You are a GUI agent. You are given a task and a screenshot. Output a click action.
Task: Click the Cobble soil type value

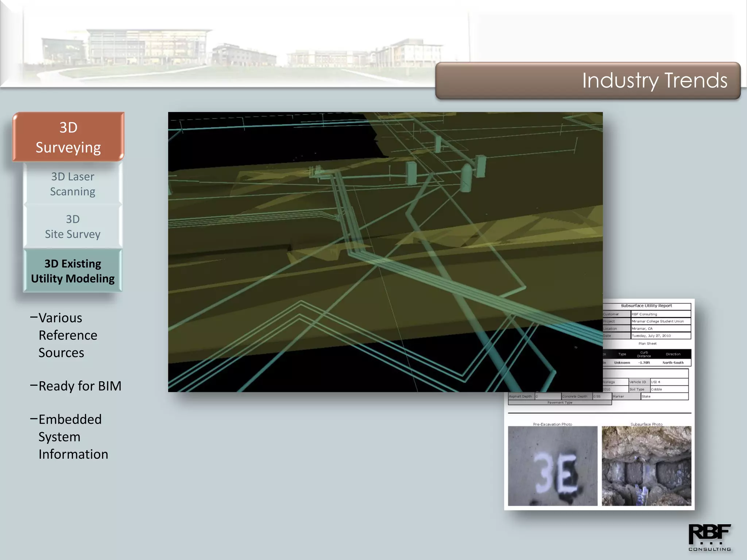click(669, 389)
